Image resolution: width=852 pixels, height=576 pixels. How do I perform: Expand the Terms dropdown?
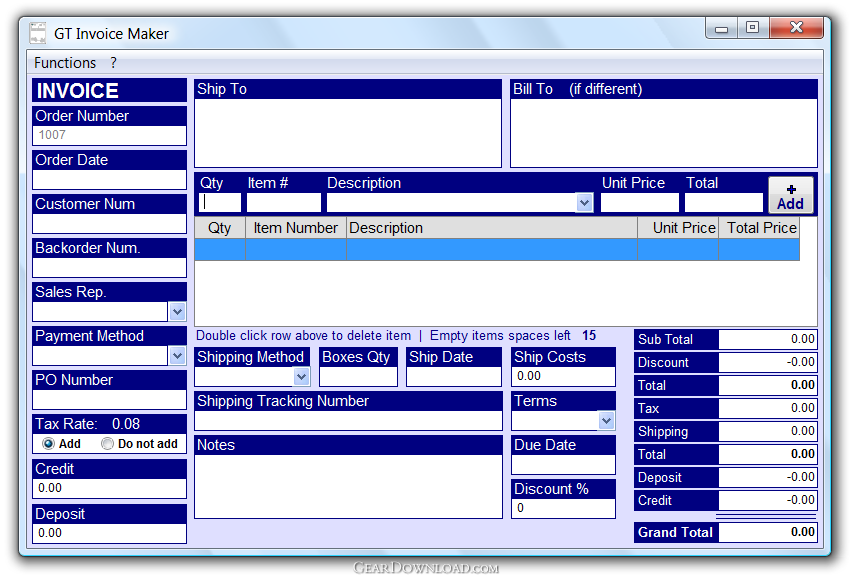coord(606,420)
